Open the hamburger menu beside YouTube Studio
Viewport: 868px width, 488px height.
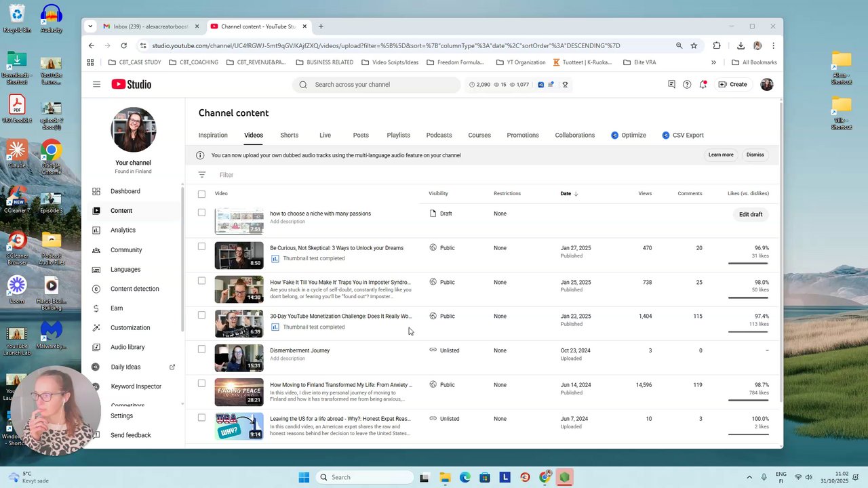tap(96, 85)
